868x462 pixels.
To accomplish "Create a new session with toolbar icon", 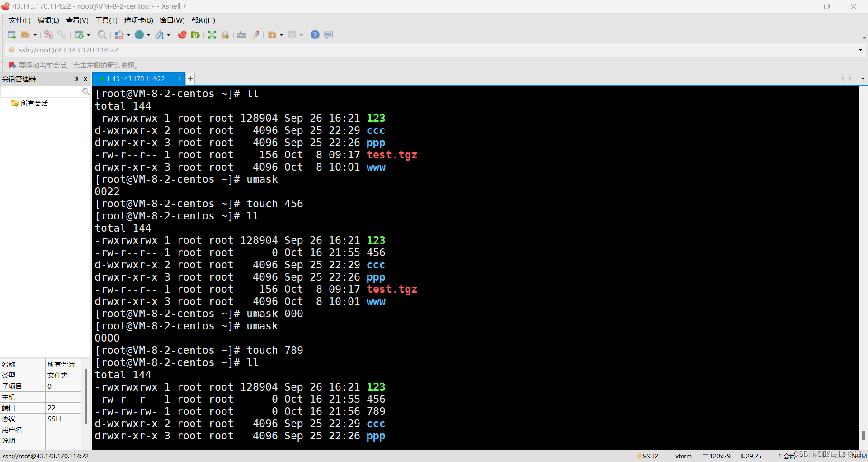I will pyautogui.click(x=12, y=35).
